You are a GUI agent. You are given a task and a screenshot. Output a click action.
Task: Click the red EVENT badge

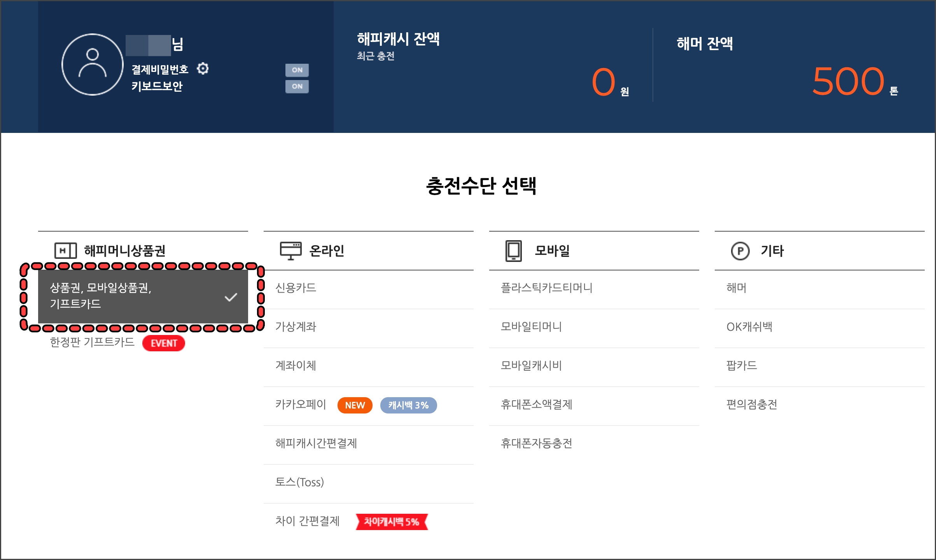pyautogui.click(x=164, y=343)
